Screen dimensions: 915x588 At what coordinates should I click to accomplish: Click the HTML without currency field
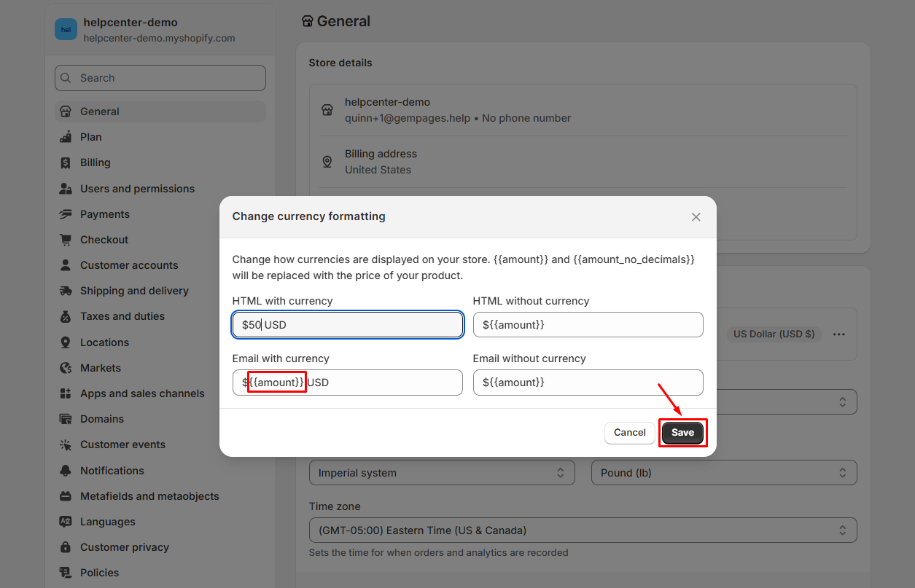pos(588,325)
